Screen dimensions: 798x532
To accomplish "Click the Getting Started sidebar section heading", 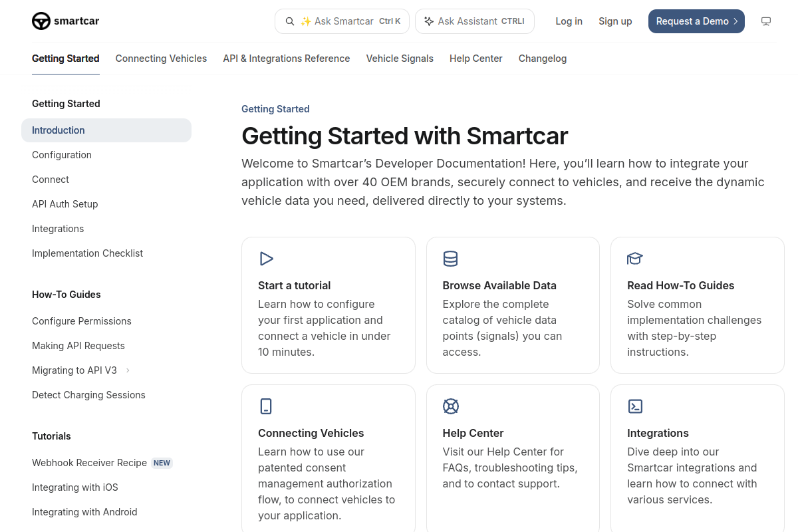I will pos(66,104).
